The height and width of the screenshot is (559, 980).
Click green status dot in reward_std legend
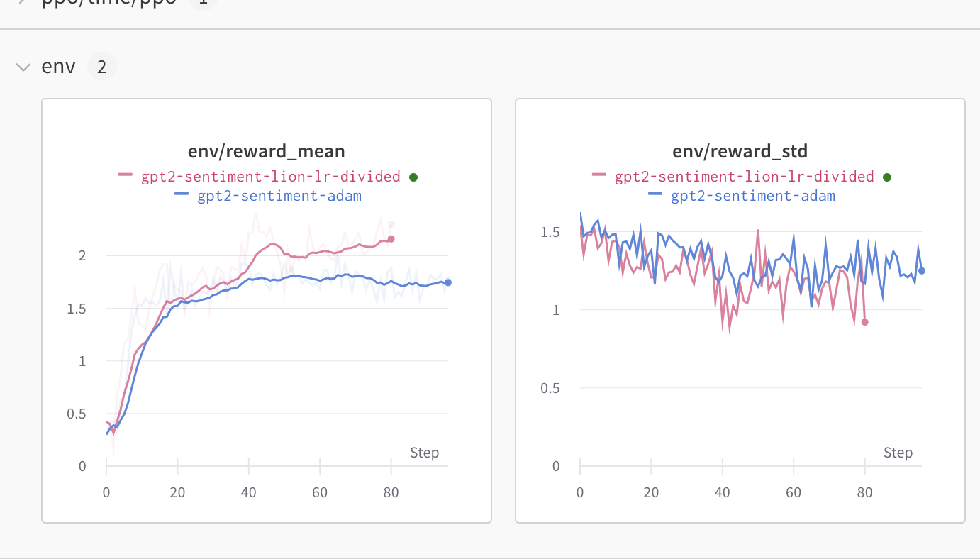point(887,177)
